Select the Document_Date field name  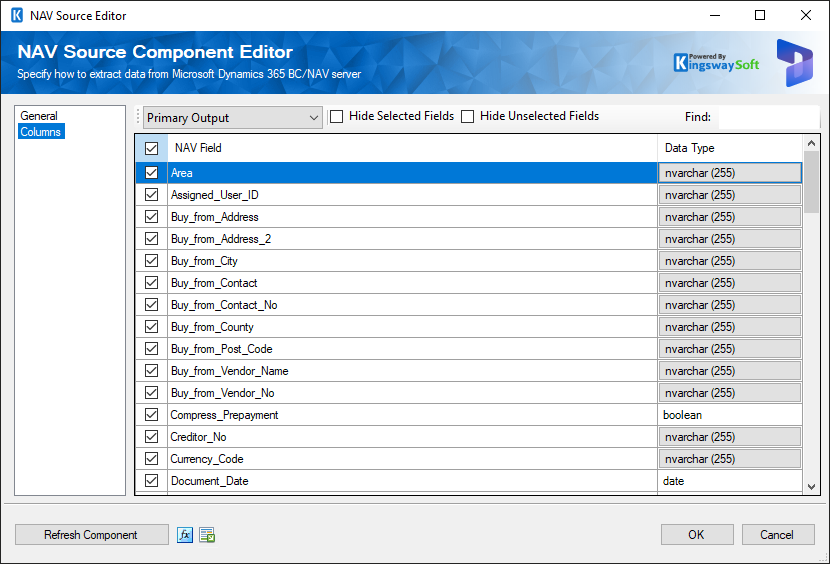[412, 481]
